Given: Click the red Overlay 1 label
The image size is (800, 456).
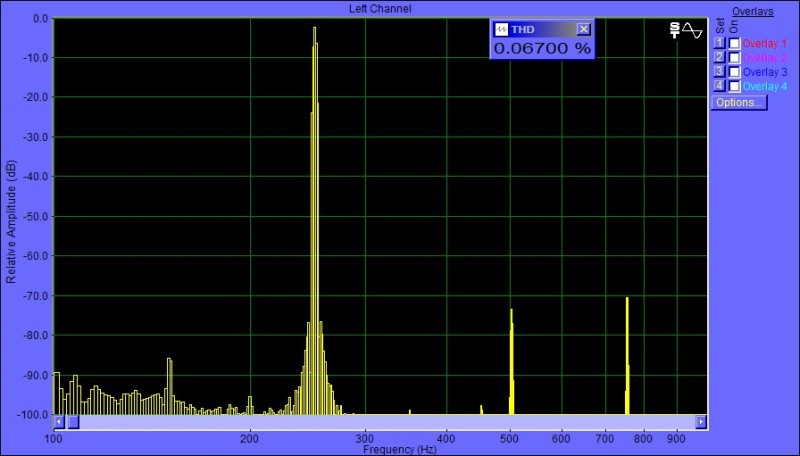Looking at the screenshot, I should [764, 43].
